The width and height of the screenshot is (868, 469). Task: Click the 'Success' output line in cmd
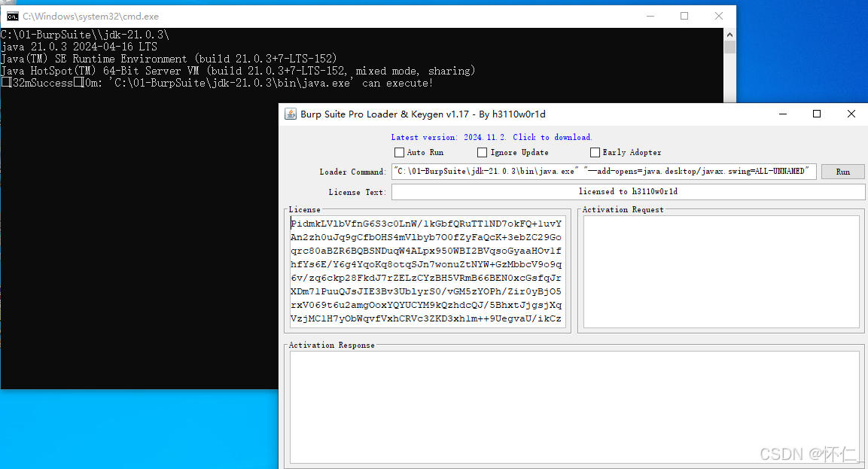coord(217,83)
